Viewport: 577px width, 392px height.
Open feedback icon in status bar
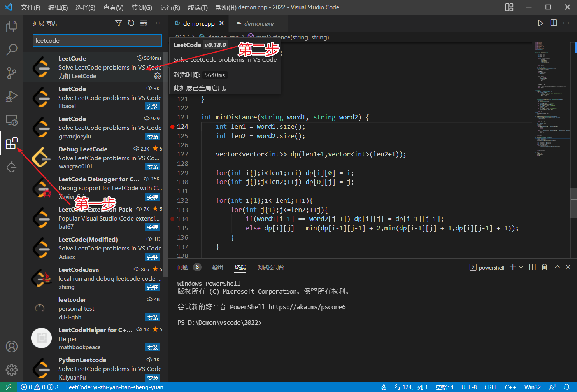click(552, 387)
